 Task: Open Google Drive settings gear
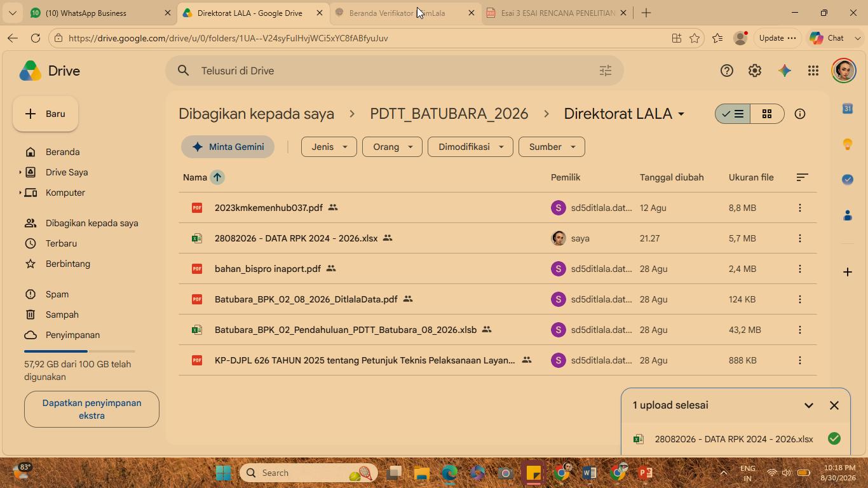755,71
